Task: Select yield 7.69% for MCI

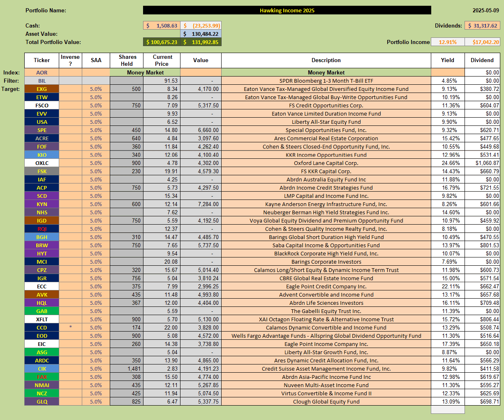Action: click(x=448, y=262)
